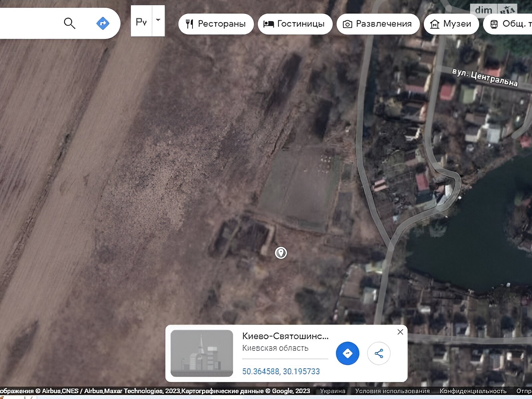Open Условия использования link
Image resolution: width=532 pixels, height=399 pixels.
click(392, 391)
